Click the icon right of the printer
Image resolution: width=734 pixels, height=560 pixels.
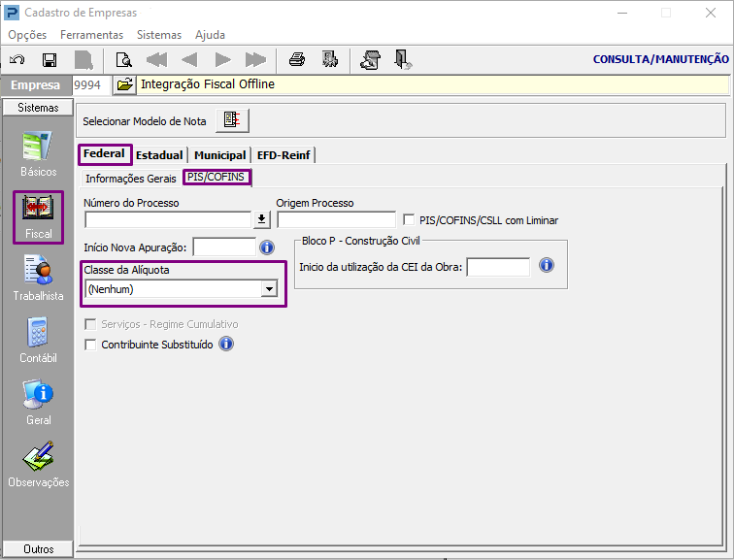pos(330,60)
